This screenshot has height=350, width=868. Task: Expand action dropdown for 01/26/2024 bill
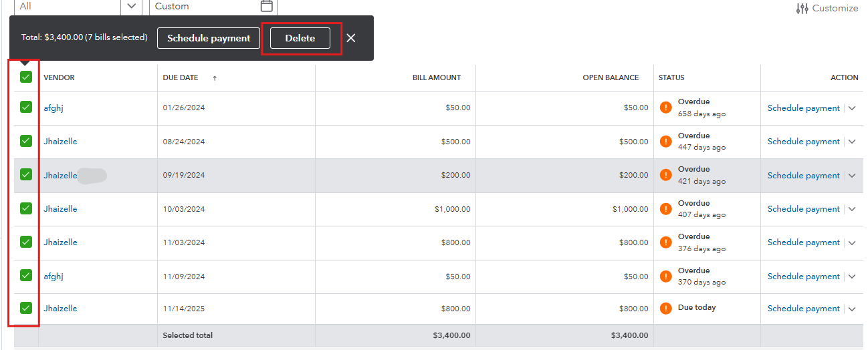coord(852,108)
